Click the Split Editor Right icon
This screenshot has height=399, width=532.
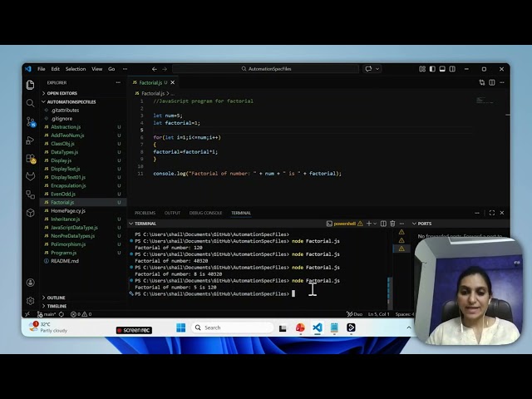(x=492, y=82)
